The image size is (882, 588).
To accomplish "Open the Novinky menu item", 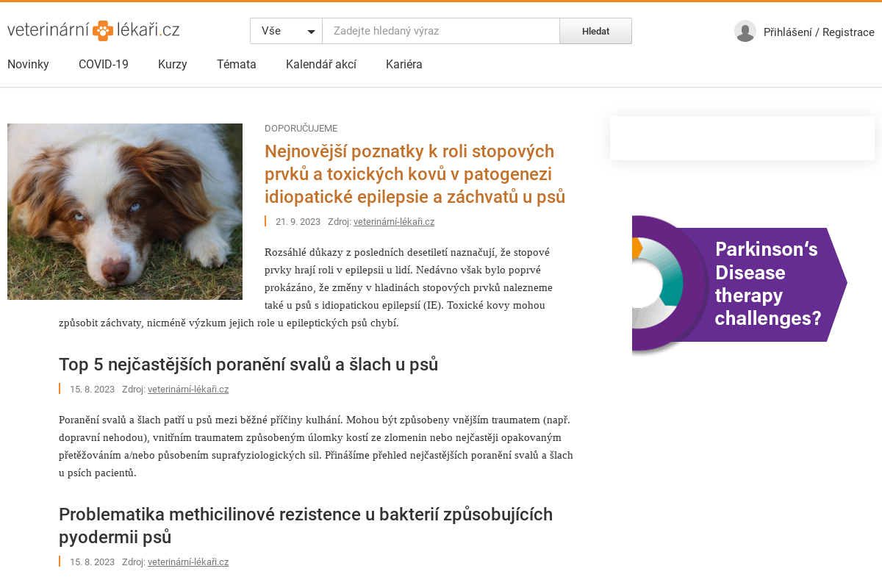I will tap(28, 64).
